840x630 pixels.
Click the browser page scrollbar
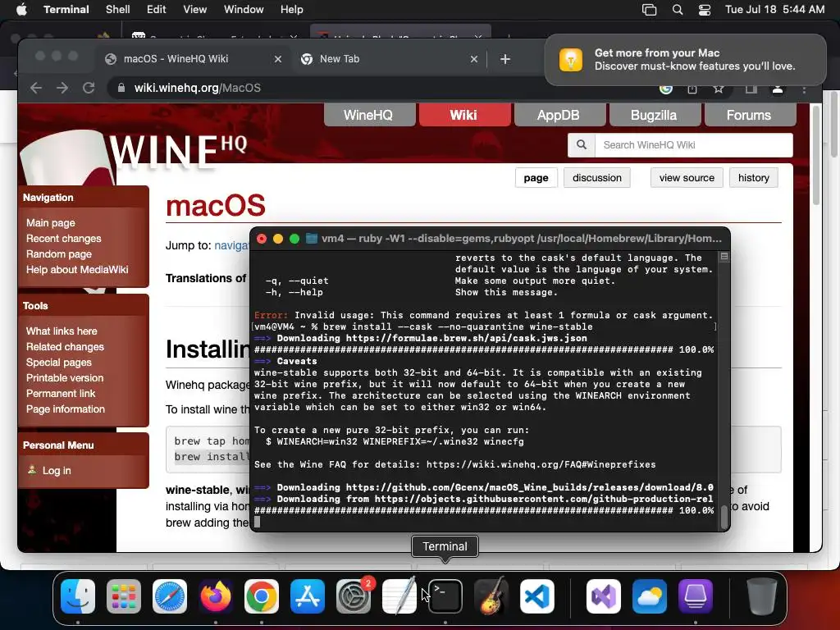tap(816, 155)
